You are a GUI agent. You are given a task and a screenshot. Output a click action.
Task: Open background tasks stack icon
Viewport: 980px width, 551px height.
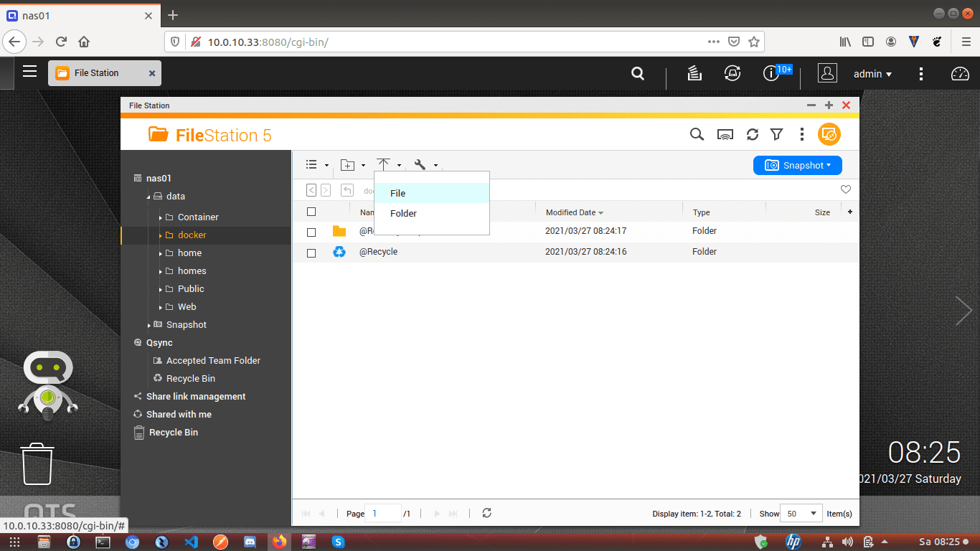[694, 73]
